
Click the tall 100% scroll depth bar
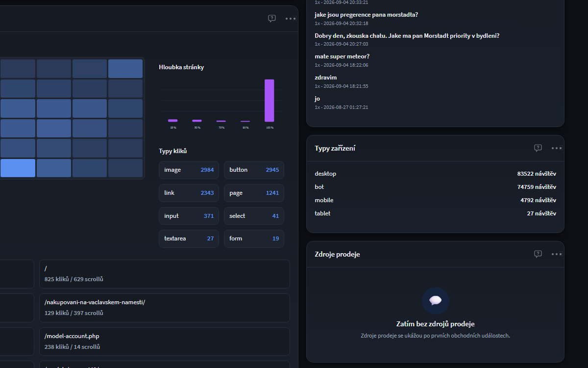coord(269,101)
